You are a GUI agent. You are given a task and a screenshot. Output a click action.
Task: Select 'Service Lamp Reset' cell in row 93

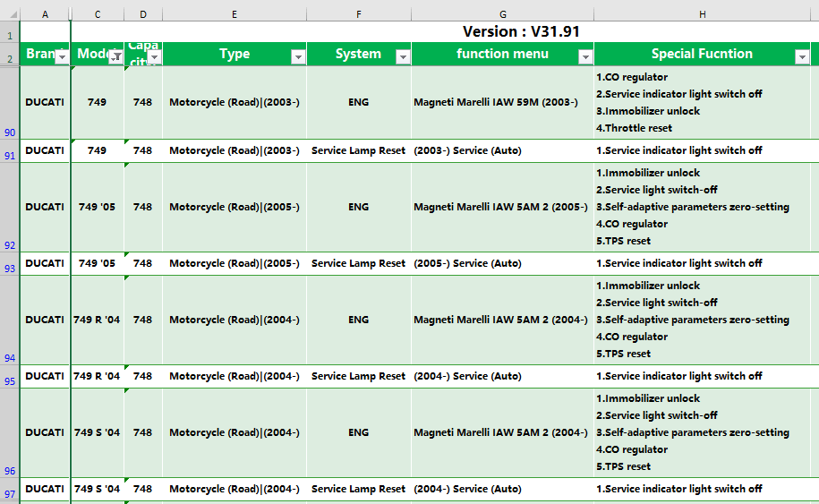coord(359,264)
